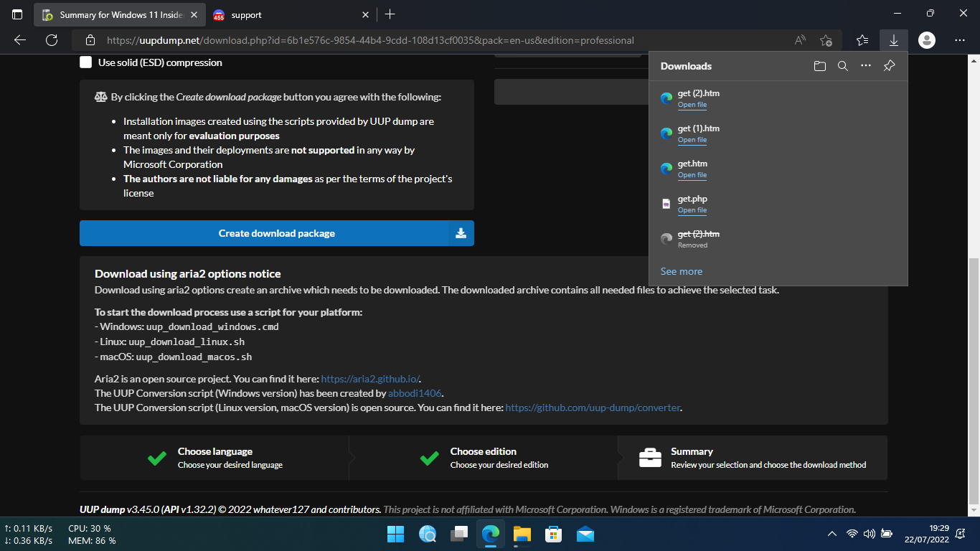Switch to the Summary for Windows 11 tab
The width and height of the screenshot is (980, 551).
click(119, 14)
